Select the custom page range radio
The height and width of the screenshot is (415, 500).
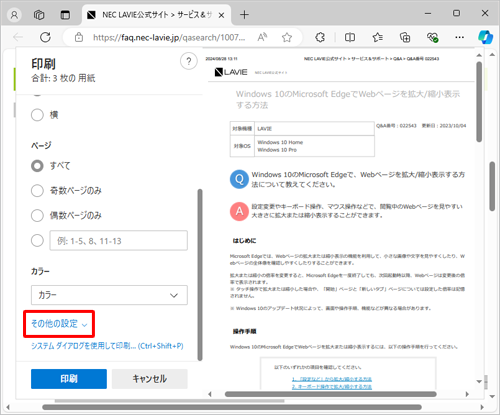click(x=37, y=240)
